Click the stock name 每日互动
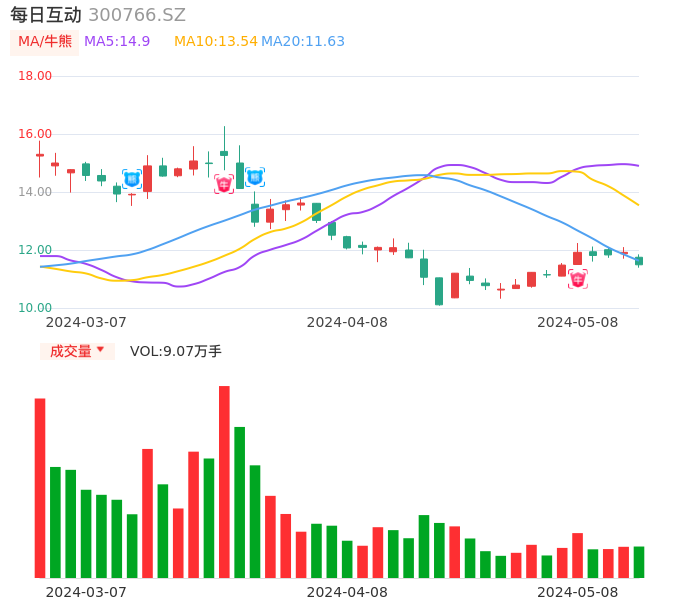The width and height of the screenshot is (686, 606). coord(46,15)
